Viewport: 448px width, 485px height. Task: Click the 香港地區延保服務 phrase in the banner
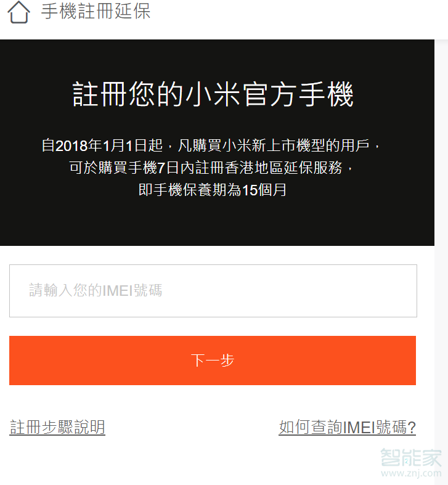coord(283,168)
